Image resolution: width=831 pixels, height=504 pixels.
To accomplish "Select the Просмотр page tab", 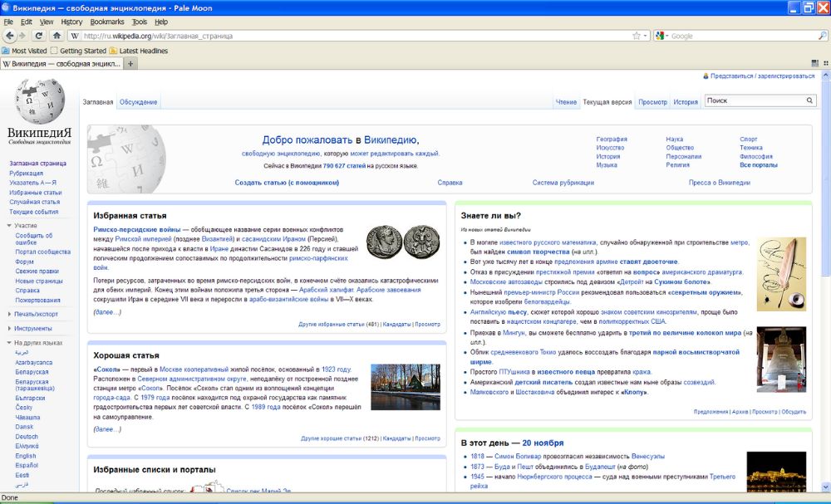I will click(652, 102).
